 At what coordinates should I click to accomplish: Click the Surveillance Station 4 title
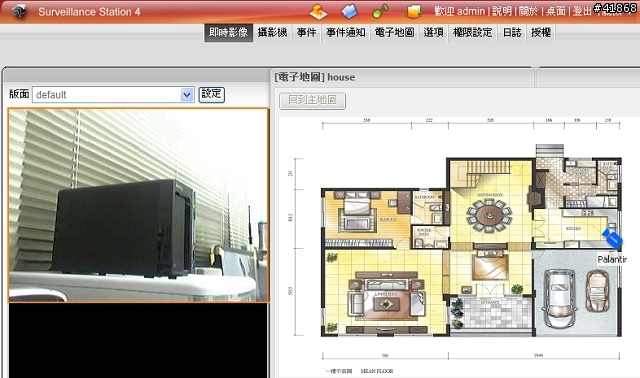(x=89, y=11)
